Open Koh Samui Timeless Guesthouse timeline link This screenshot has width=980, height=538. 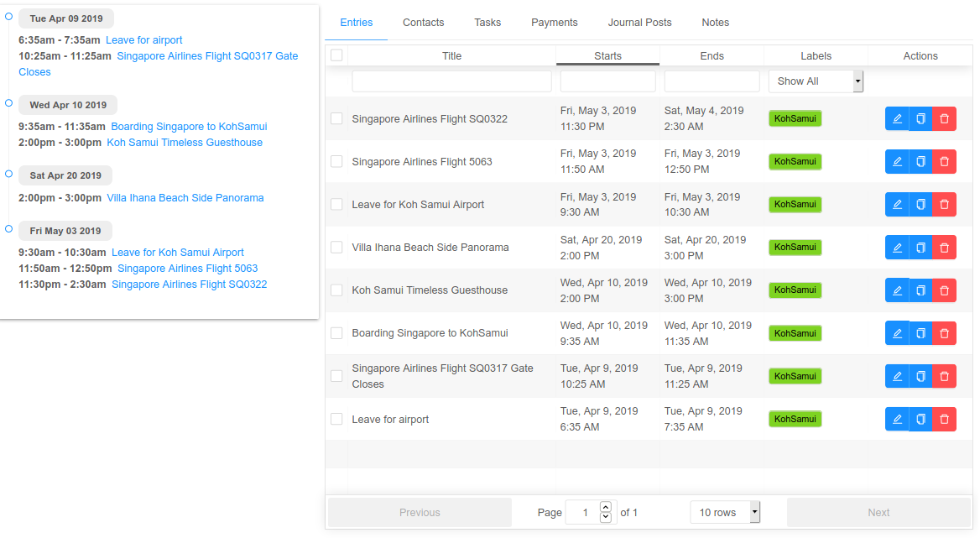185,143
